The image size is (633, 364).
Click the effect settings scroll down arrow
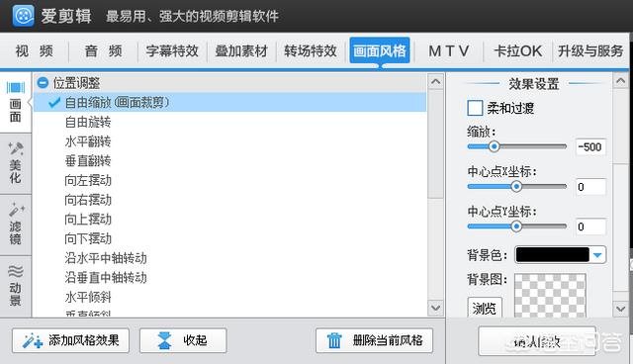[620, 310]
